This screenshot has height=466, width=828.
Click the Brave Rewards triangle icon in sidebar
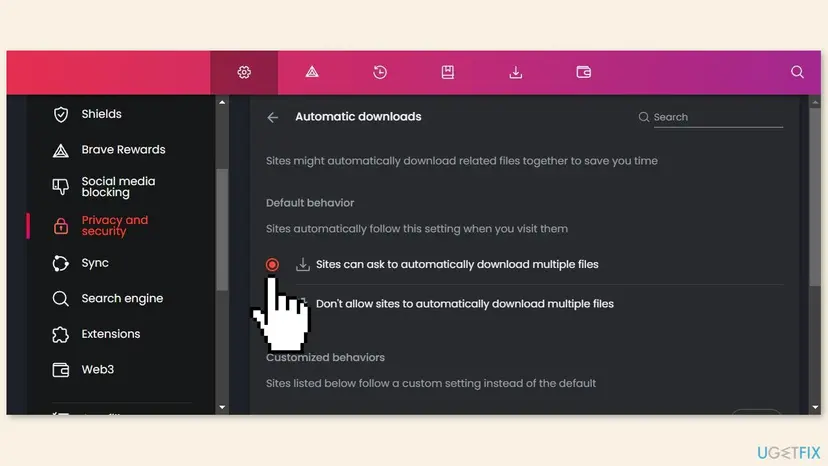61,151
